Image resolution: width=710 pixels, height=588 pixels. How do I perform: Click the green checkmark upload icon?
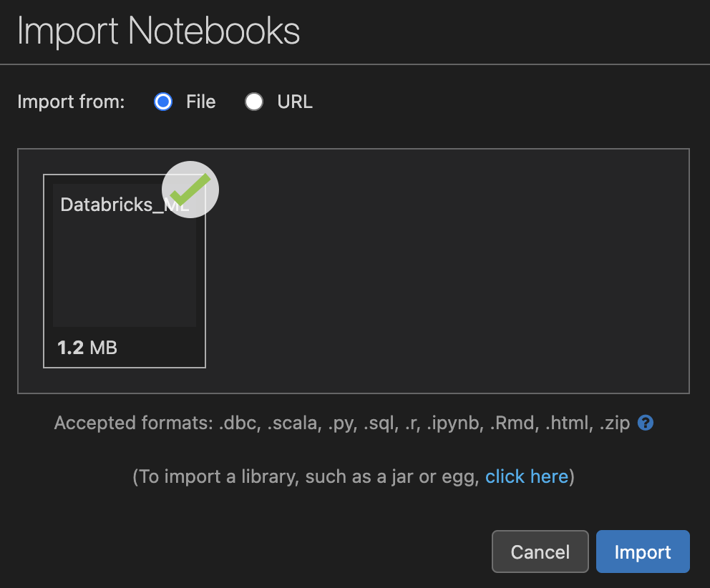[190, 190]
